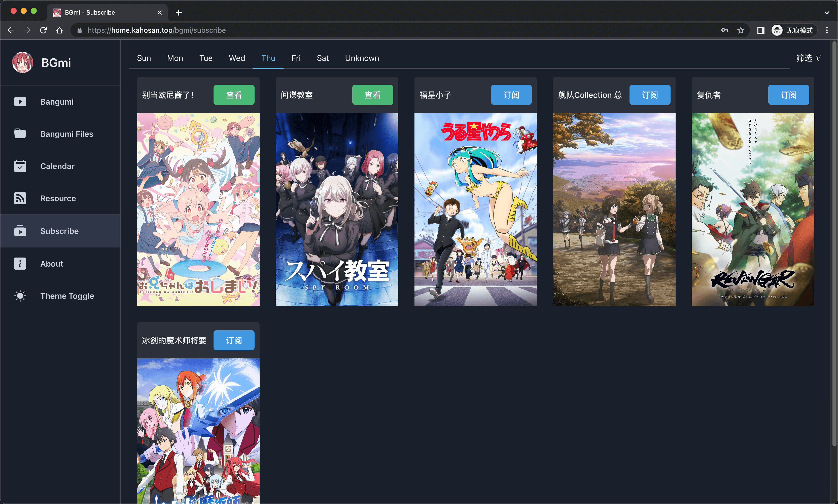Screen dimensions: 838x504
Task: Click the page vertical scrollbar
Action: coord(834,238)
